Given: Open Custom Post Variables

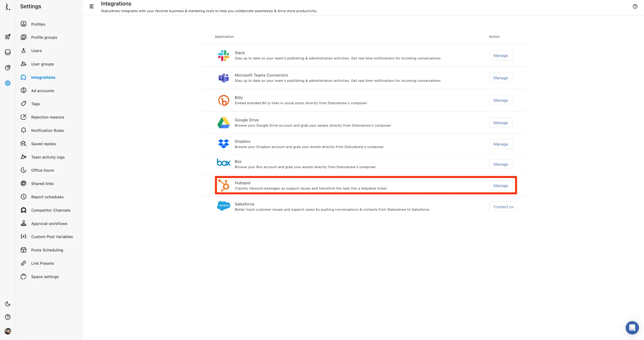Looking at the screenshot, I should click(x=52, y=237).
